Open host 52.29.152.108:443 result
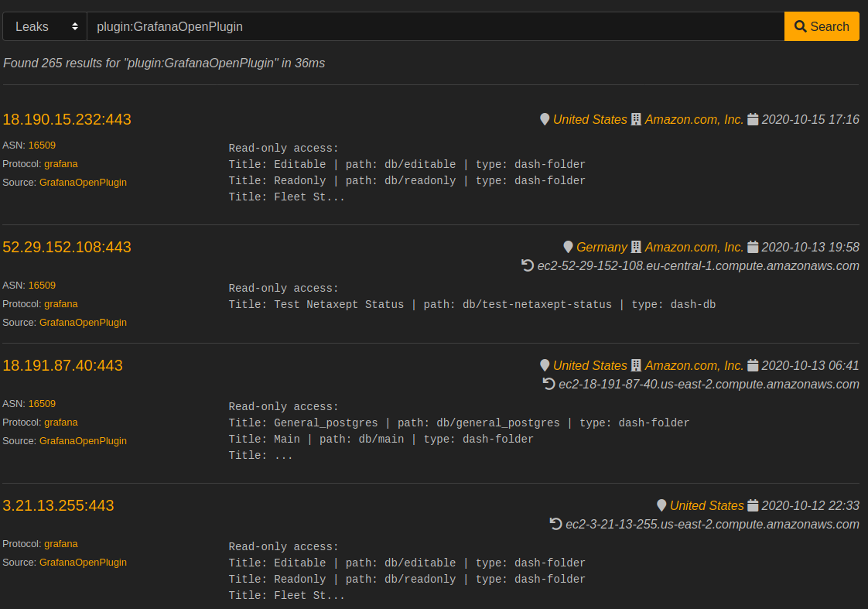Viewport: 868px width, 609px height. [x=67, y=248]
